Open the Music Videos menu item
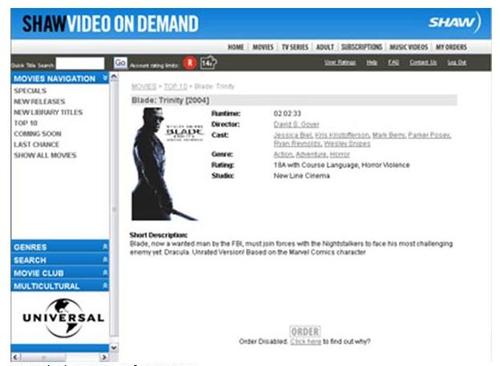500x366 pixels. click(x=409, y=47)
